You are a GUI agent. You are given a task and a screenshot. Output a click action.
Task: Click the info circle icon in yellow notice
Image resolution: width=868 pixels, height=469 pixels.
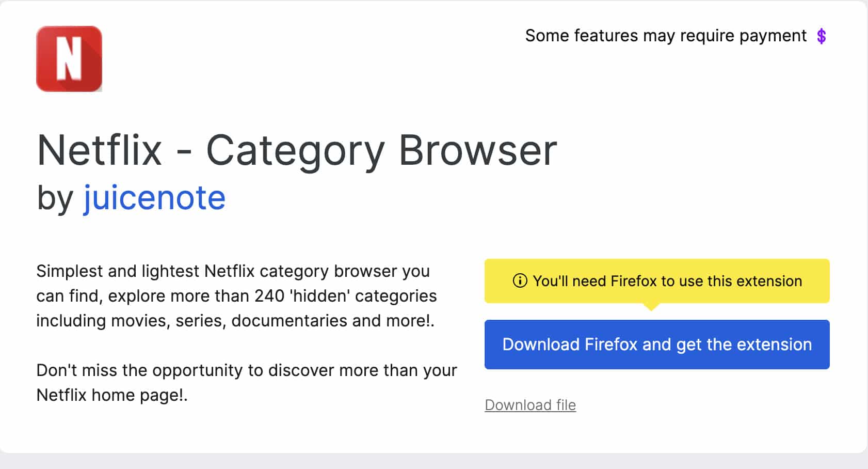coord(520,281)
